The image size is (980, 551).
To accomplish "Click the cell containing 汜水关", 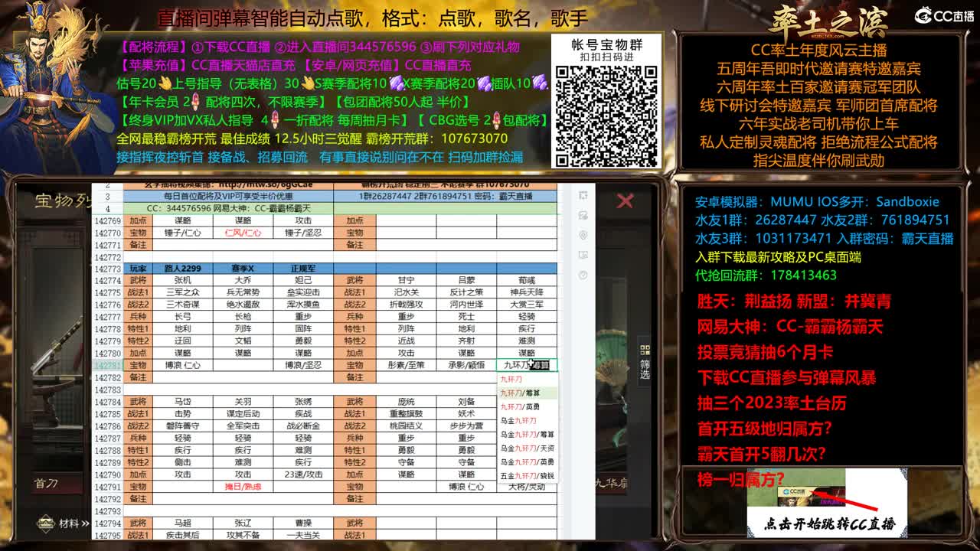I will (x=406, y=292).
